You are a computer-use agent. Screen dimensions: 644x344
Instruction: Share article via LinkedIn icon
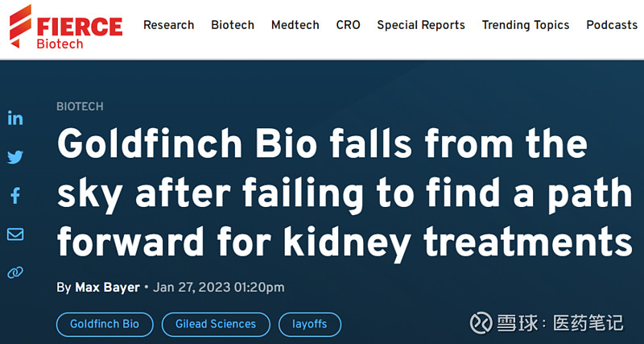[x=15, y=118]
